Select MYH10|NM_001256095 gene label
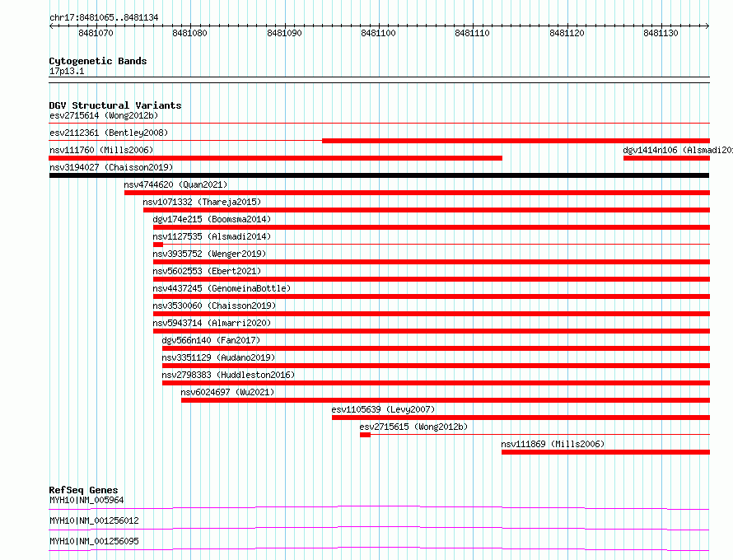The width and height of the screenshot is (733, 560). pyautogui.click(x=94, y=541)
